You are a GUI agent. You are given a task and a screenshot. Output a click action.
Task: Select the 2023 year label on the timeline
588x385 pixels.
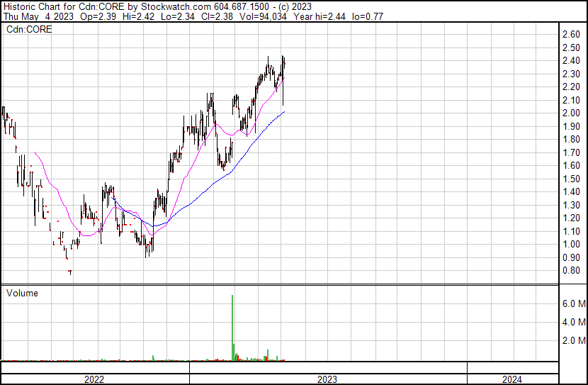click(x=327, y=379)
